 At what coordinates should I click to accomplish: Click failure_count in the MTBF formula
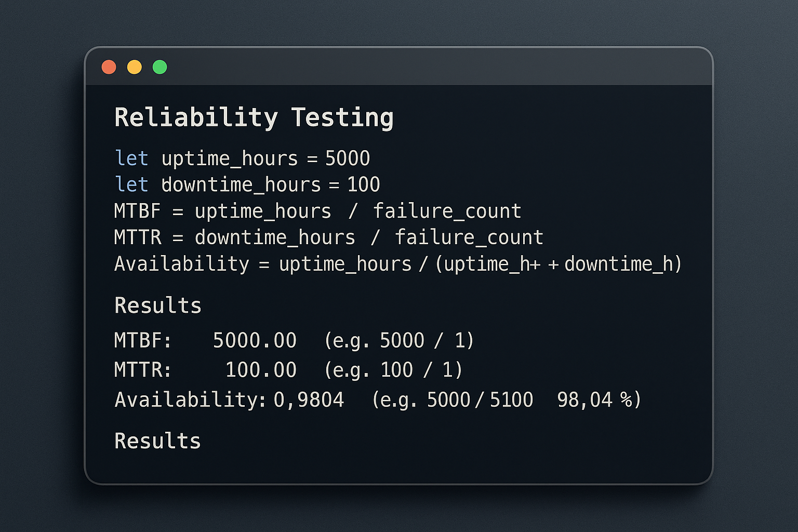click(x=447, y=211)
